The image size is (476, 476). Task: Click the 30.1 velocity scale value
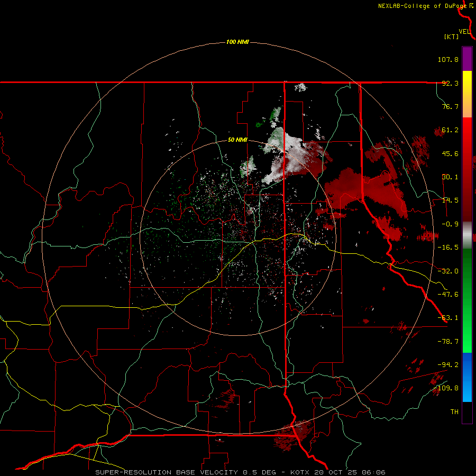coord(450,177)
